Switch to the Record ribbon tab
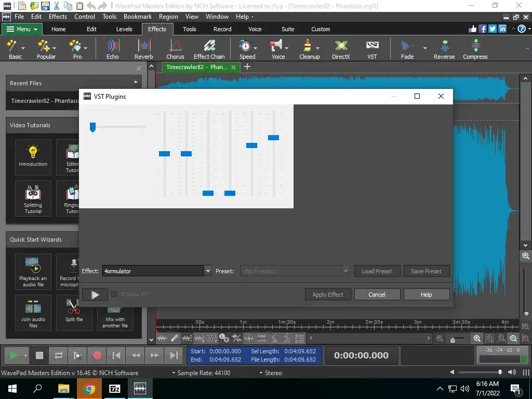 point(222,29)
